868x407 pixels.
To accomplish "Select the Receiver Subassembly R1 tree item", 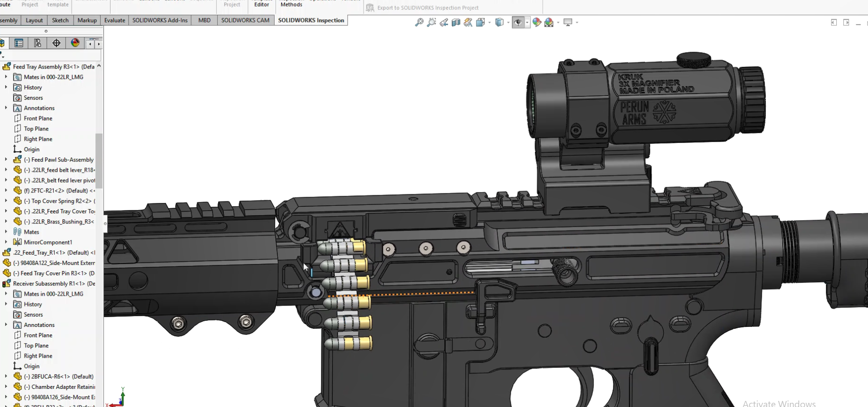I will click(54, 284).
